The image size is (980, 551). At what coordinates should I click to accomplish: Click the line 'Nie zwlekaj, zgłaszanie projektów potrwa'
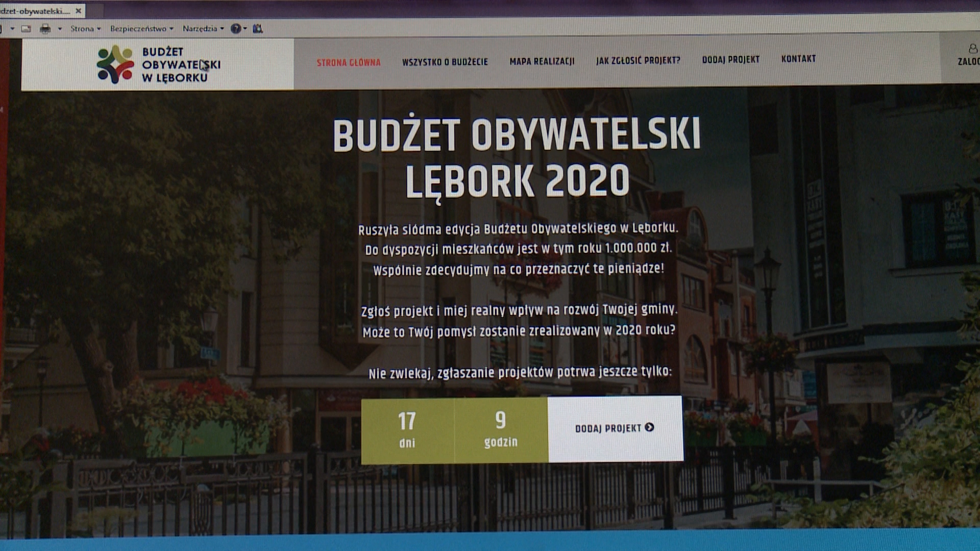coord(520,372)
